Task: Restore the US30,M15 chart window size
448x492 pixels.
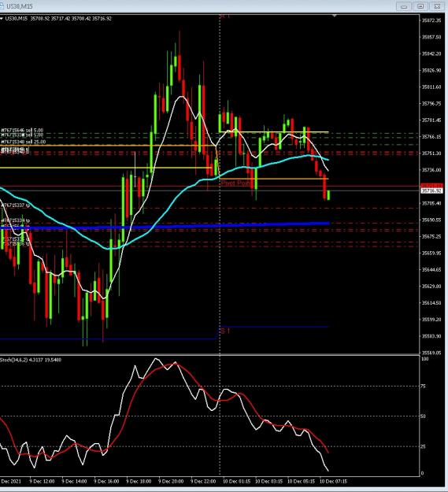Action: [x=420, y=6]
